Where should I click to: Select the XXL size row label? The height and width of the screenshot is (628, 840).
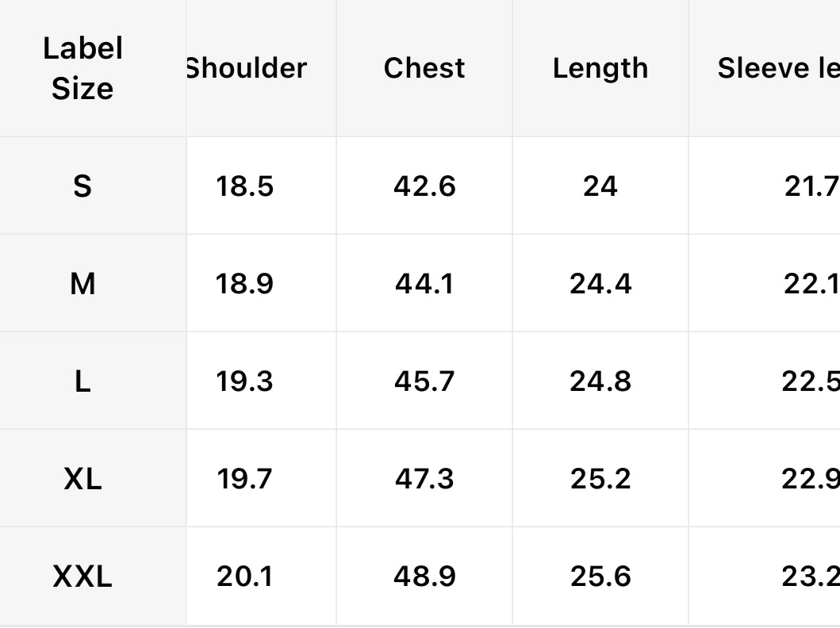82,576
